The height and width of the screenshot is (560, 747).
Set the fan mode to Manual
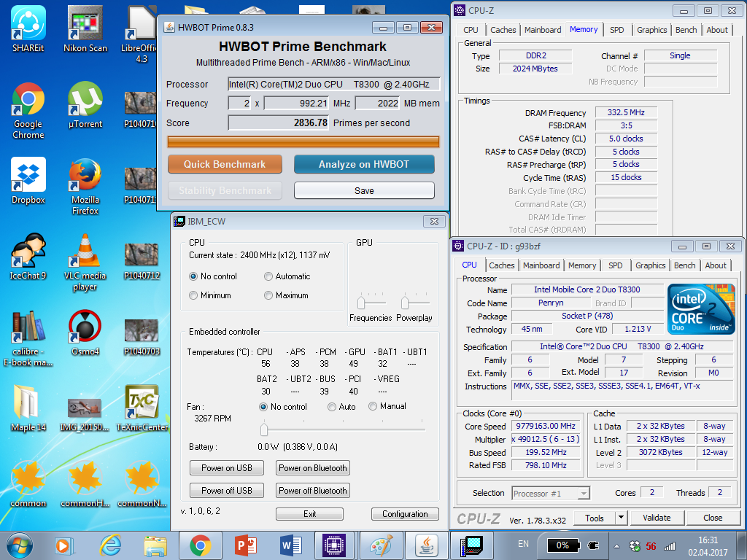(373, 406)
